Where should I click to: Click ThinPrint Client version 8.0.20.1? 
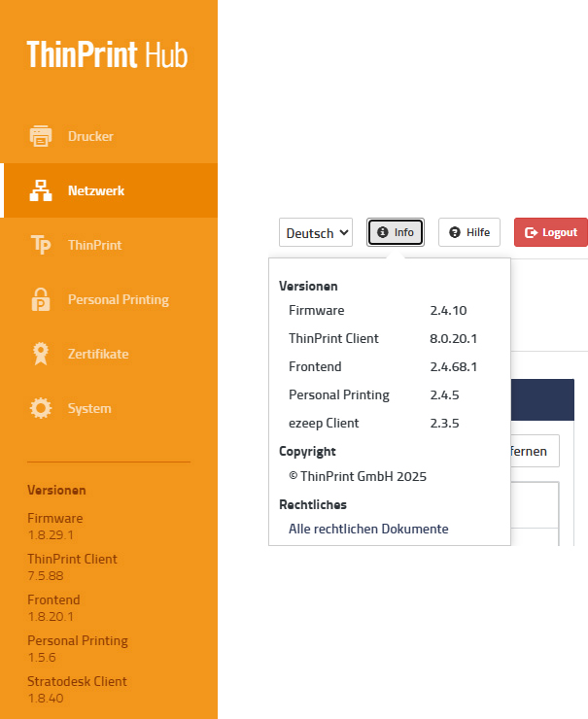453,338
